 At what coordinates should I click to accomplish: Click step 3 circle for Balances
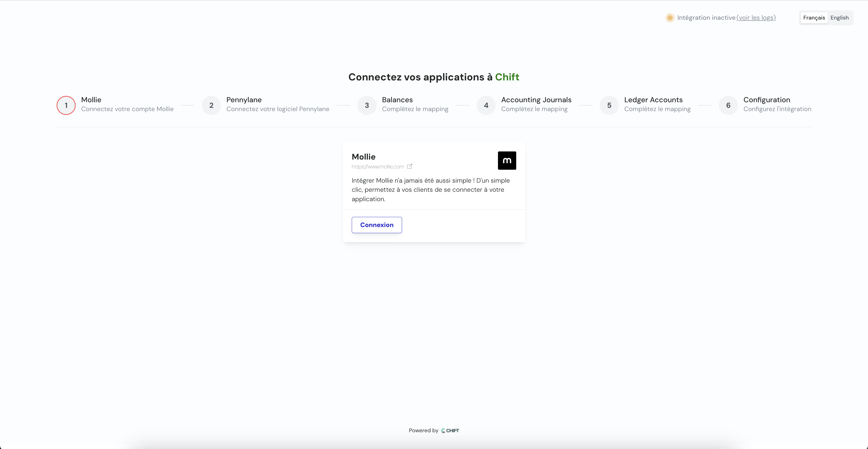pyautogui.click(x=366, y=105)
